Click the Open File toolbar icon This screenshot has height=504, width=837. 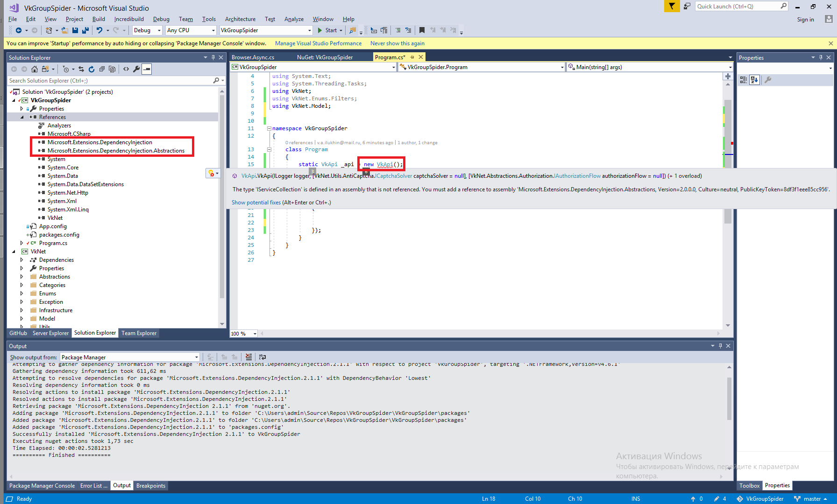tap(65, 30)
